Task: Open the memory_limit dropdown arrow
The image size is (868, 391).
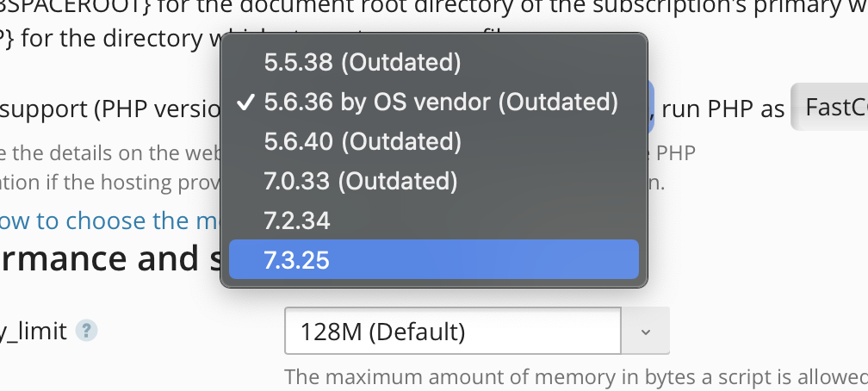Action: [x=646, y=332]
